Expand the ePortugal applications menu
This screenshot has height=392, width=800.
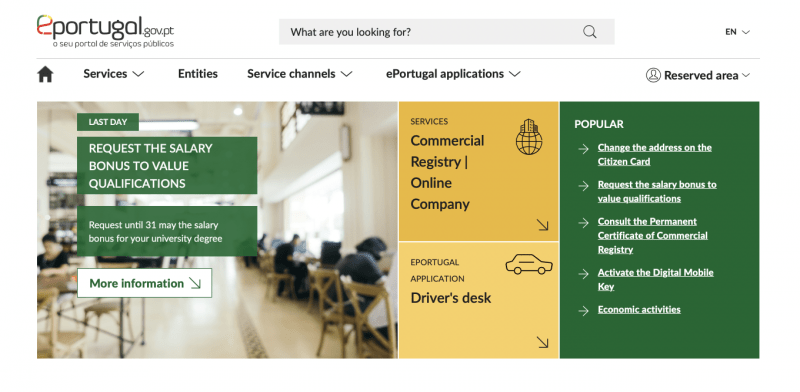(453, 74)
